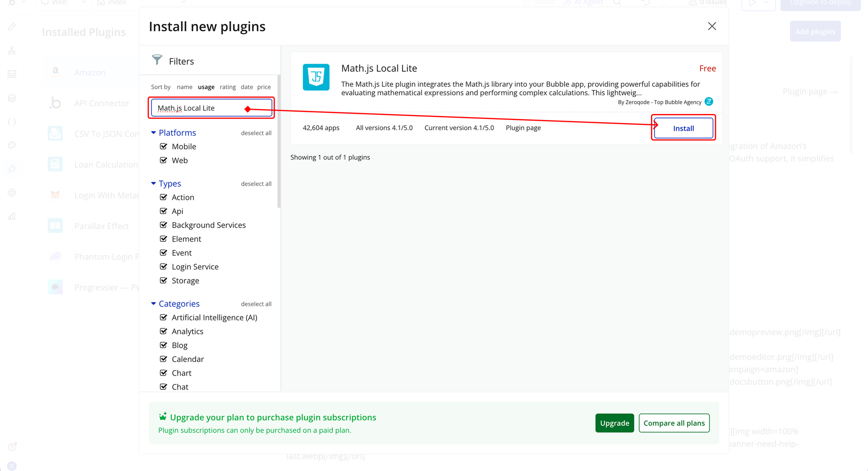Viewport: 868px width, 471px height.
Task: Open the Design tab pencil icon
Action: click(12, 27)
